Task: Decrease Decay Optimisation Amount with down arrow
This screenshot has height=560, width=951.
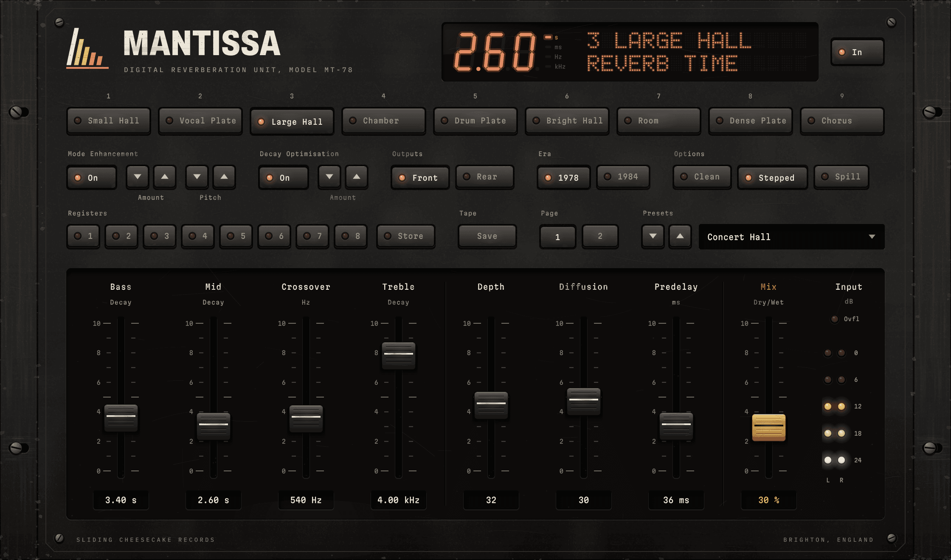Action: (x=329, y=176)
